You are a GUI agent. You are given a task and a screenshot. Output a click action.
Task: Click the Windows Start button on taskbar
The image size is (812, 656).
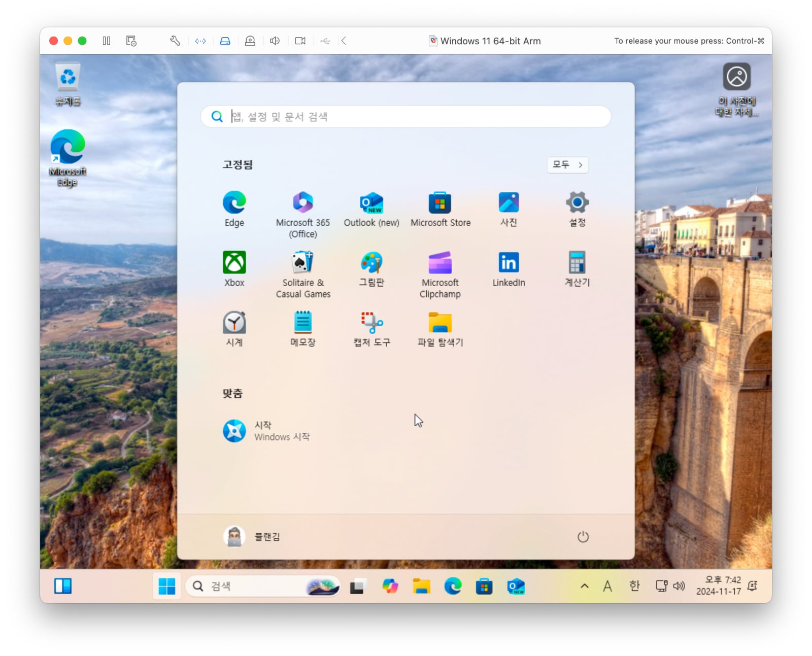tap(167, 586)
